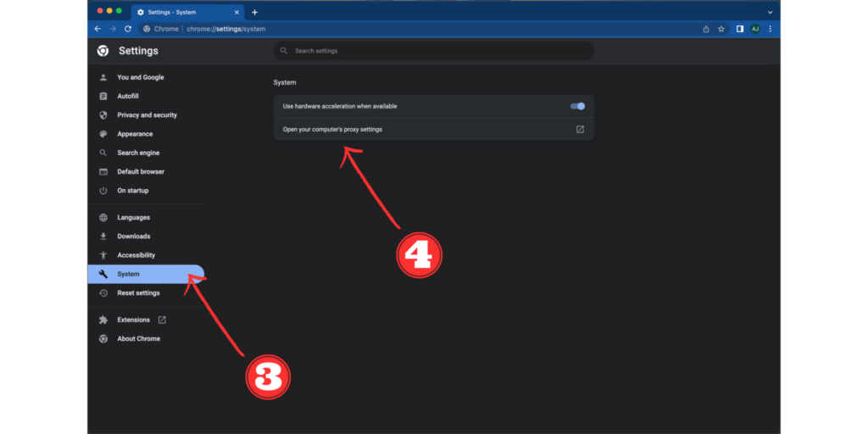
Task: Go back using the back arrow
Action: 98,29
